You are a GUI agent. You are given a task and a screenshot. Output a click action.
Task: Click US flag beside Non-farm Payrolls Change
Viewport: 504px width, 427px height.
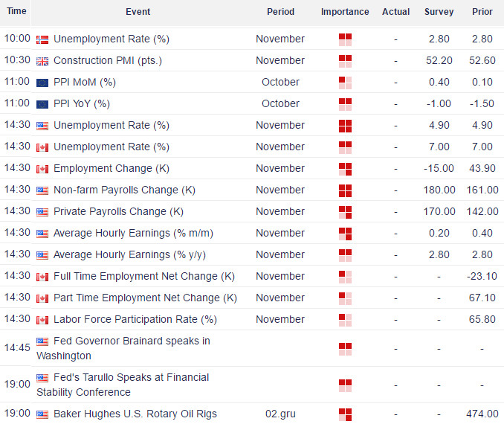click(42, 190)
